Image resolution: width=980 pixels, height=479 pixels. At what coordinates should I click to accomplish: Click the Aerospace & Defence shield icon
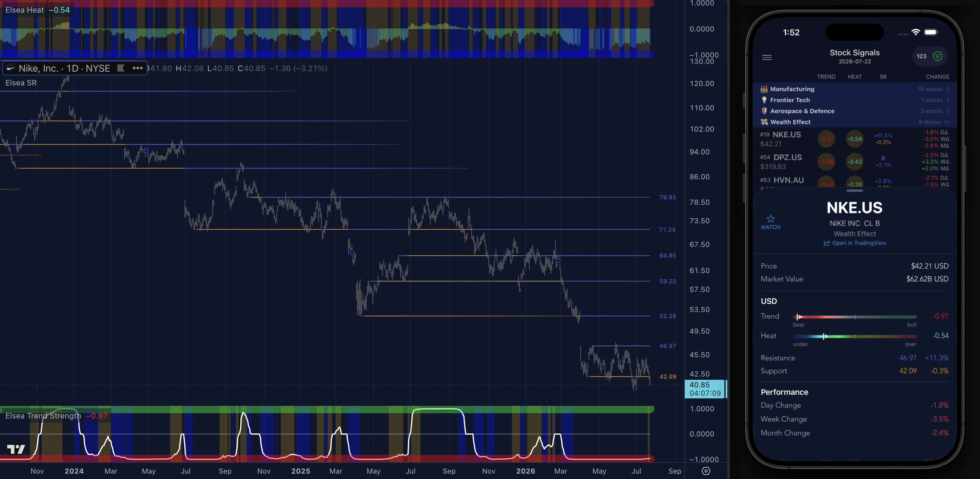point(764,111)
